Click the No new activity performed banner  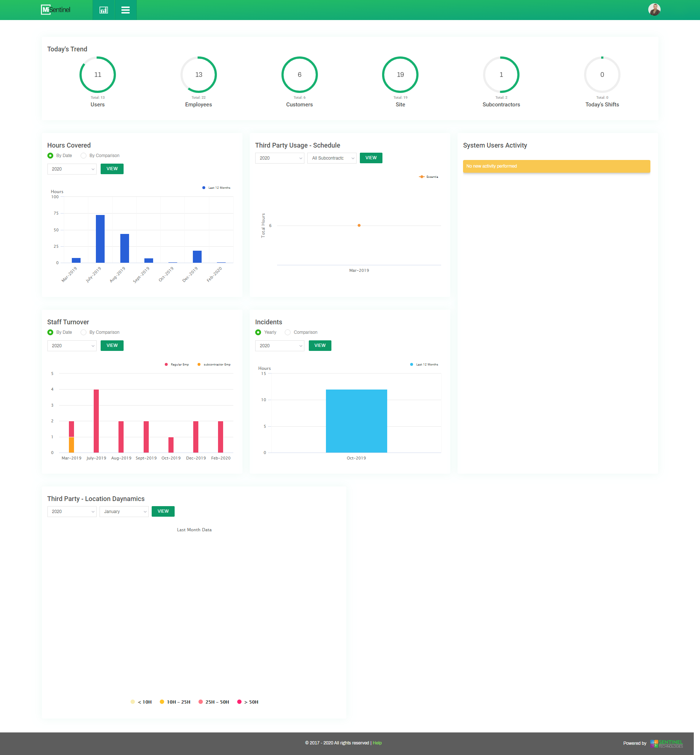point(556,166)
